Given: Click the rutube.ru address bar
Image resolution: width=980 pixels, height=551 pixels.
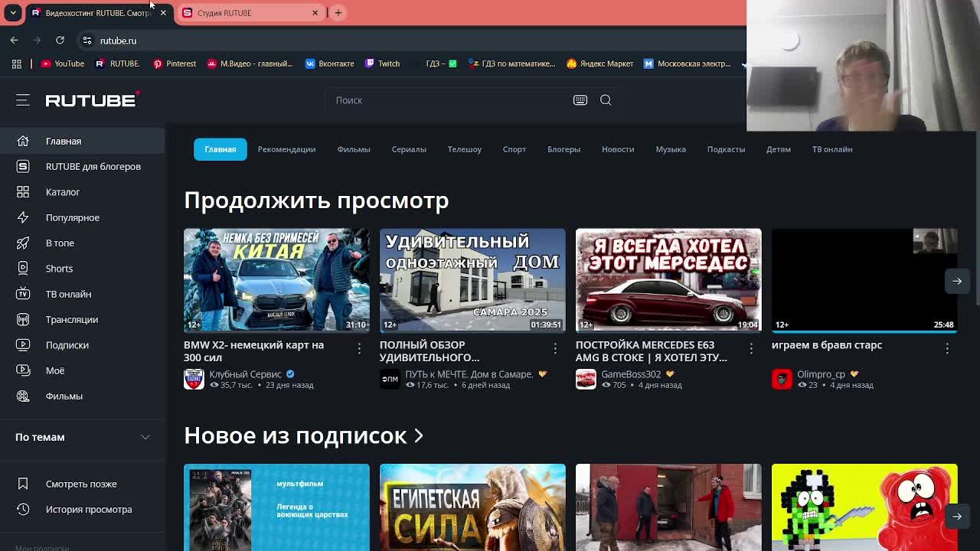Looking at the screenshot, I should 413,41.
